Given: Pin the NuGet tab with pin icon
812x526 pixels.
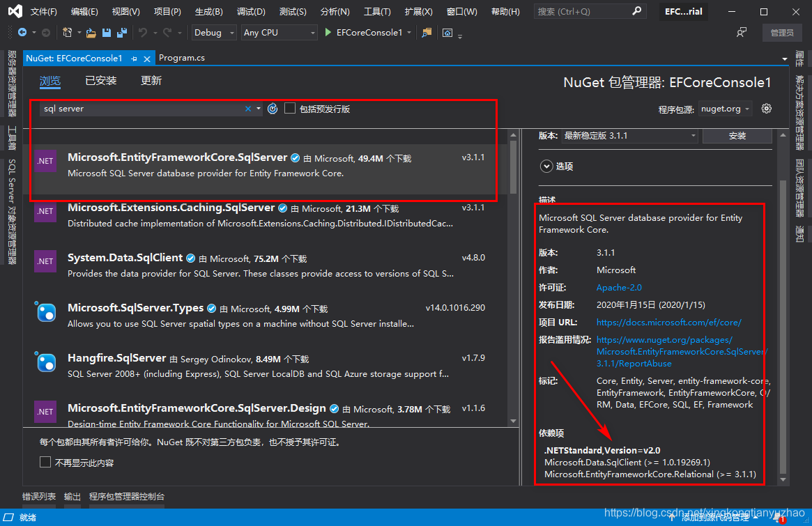Looking at the screenshot, I should [134, 59].
